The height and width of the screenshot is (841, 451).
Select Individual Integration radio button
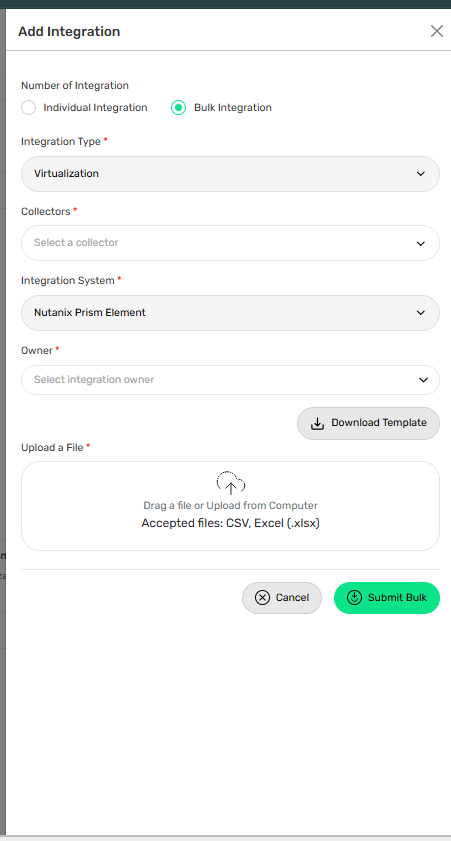[x=28, y=108]
